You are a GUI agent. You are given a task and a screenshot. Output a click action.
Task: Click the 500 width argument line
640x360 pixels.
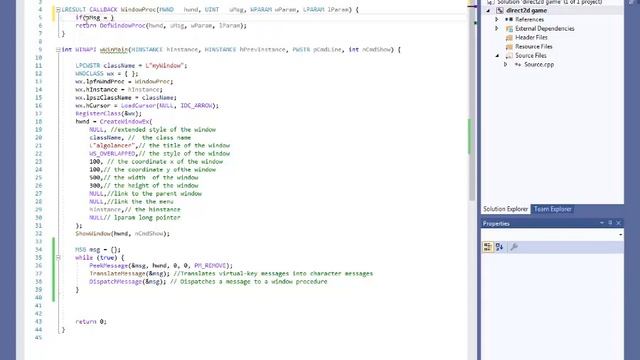coord(144,178)
